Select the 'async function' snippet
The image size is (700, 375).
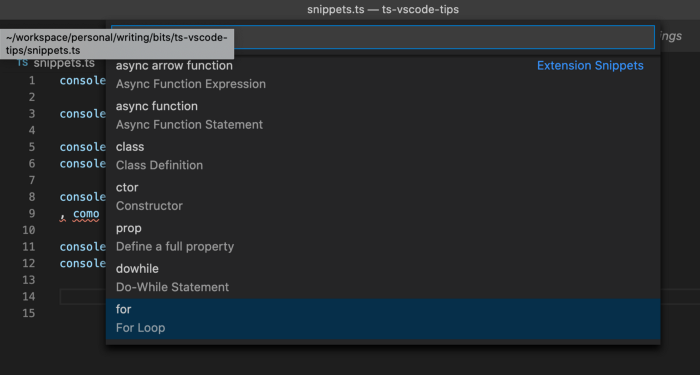(x=383, y=116)
